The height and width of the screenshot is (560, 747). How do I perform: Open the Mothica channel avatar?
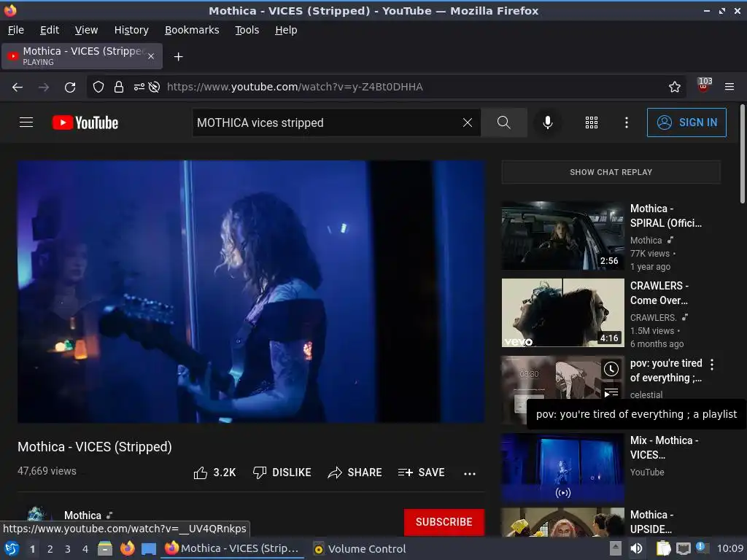[x=36, y=514]
